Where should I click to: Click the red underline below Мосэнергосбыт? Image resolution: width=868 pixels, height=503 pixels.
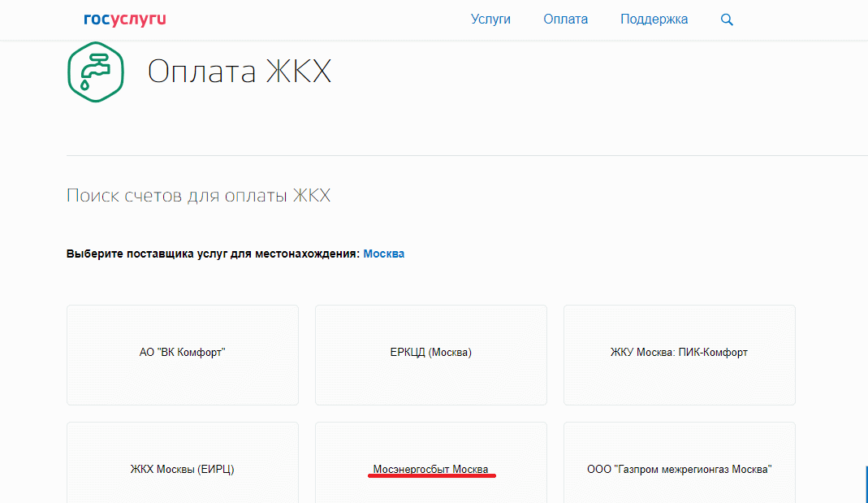coord(431,477)
